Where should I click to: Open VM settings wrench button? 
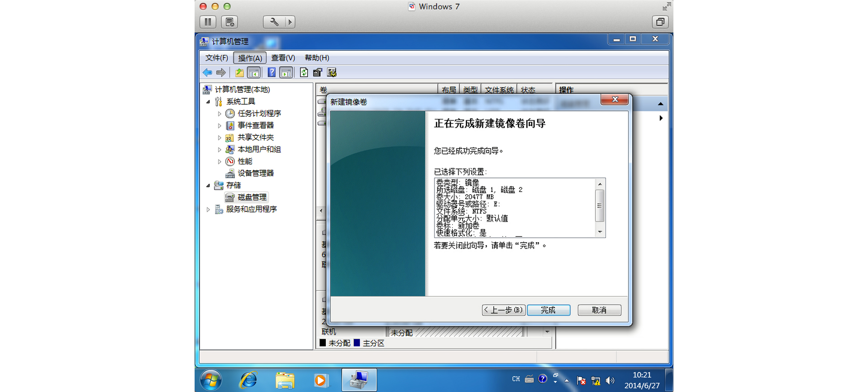click(274, 22)
